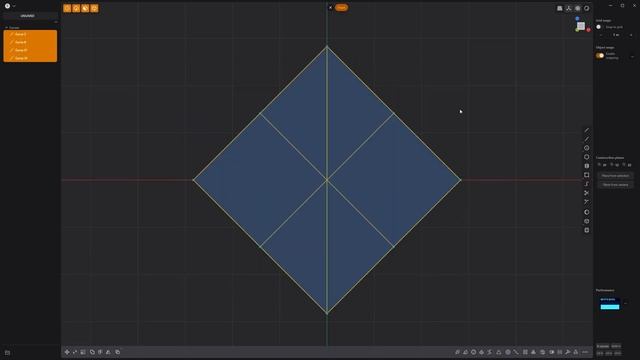The height and width of the screenshot is (360, 640).
Task: Click the first viewport display icon top right
Action: point(560,8)
